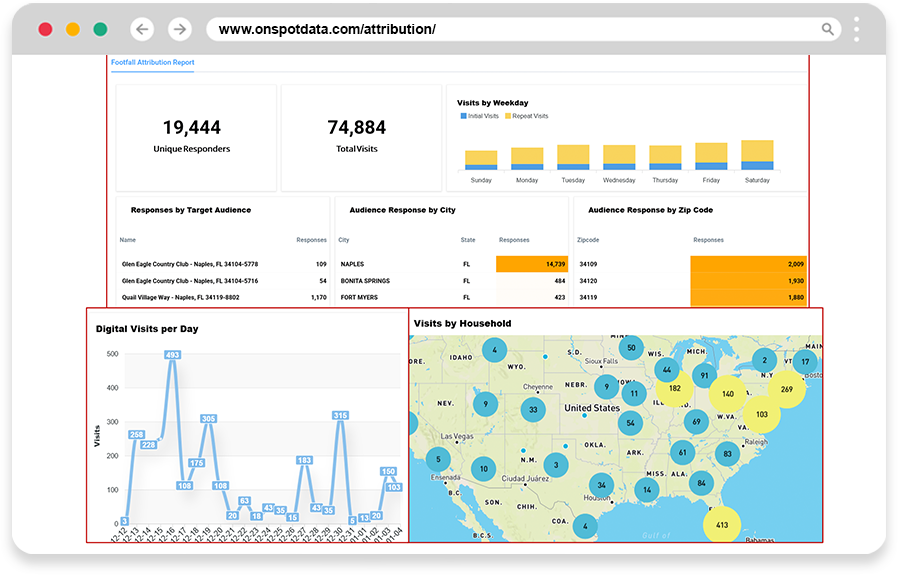
Task: Click the 315 data point on visits chart
Action: 340,415
